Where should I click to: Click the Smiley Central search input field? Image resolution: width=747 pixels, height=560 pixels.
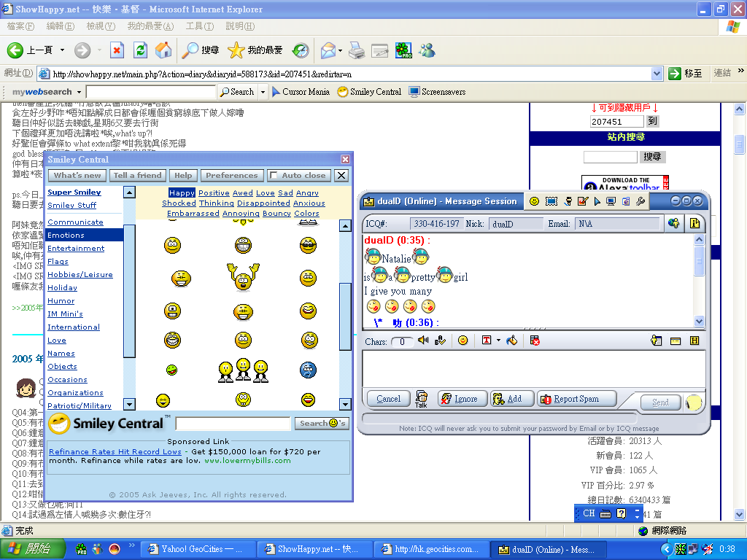tap(233, 424)
